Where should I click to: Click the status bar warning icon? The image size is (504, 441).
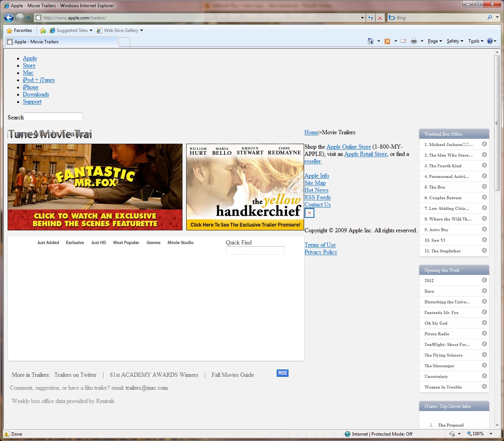(7, 434)
